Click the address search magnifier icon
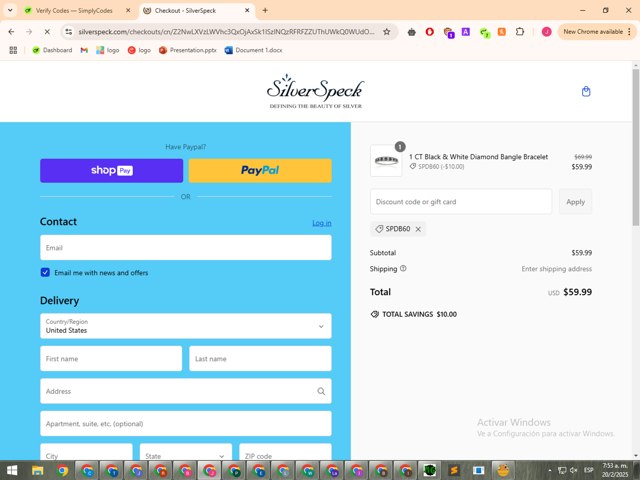The width and height of the screenshot is (640, 480). point(321,391)
